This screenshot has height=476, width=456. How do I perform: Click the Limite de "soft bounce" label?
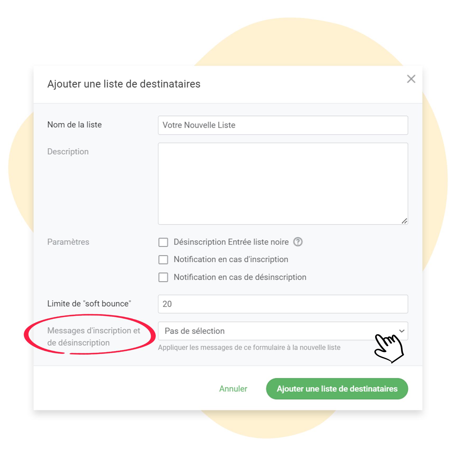point(89,304)
